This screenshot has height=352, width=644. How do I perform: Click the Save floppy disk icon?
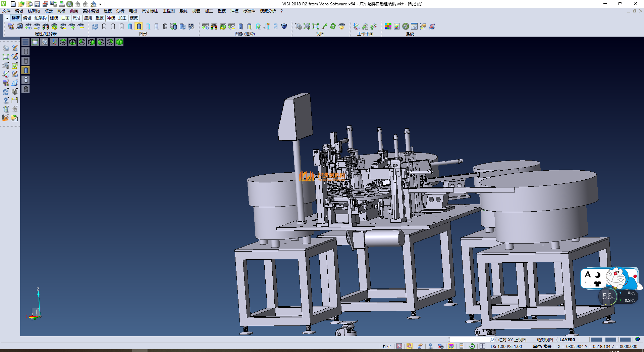[37, 4]
